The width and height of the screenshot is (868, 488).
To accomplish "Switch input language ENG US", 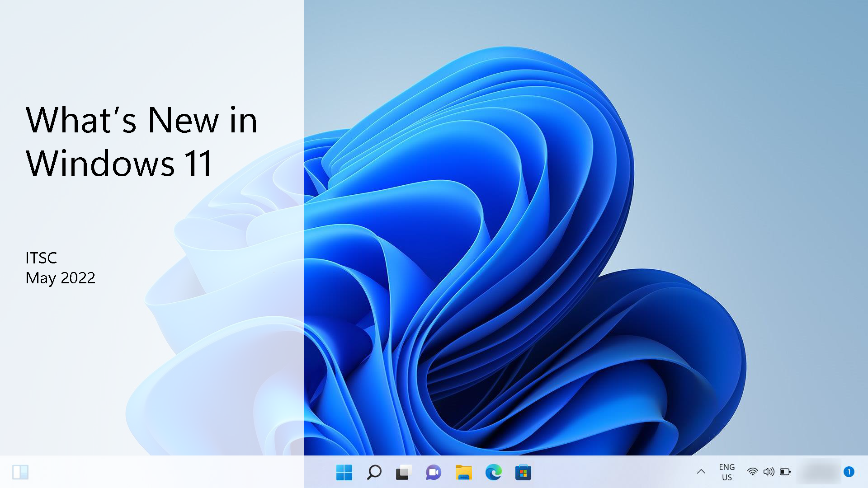I will pyautogui.click(x=727, y=472).
